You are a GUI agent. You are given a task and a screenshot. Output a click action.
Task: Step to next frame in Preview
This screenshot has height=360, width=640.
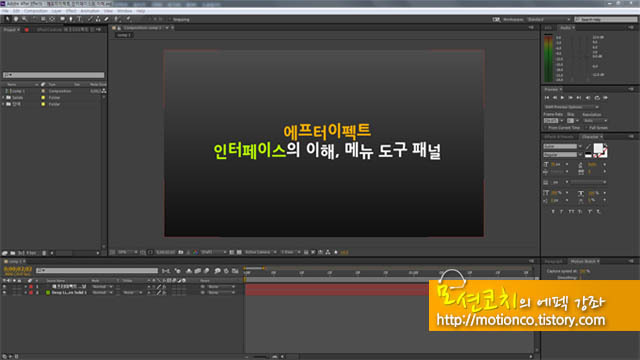[x=571, y=98]
